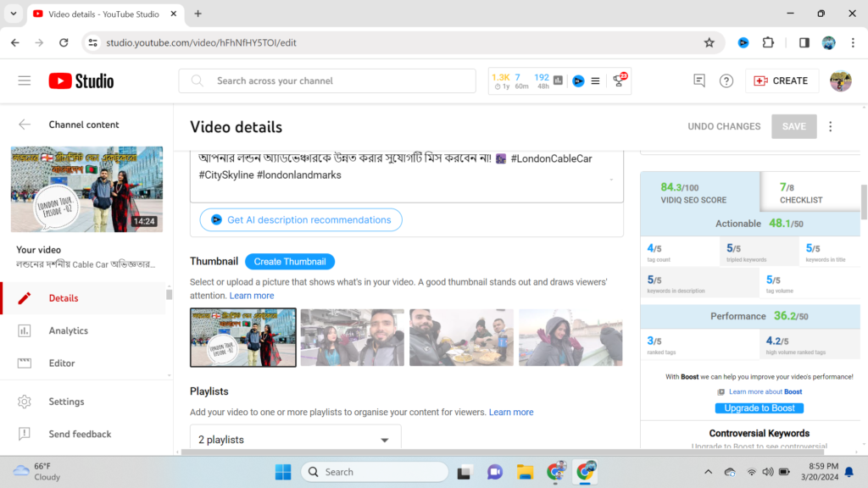The image size is (868, 488).
Task: Open Settings in the sidebar
Action: [66, 402]
